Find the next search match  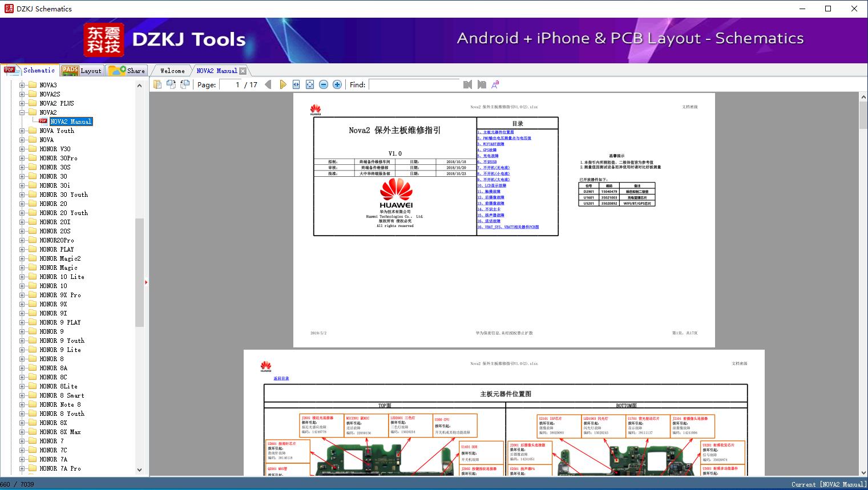pyautogui.click(x=482, y=84)
